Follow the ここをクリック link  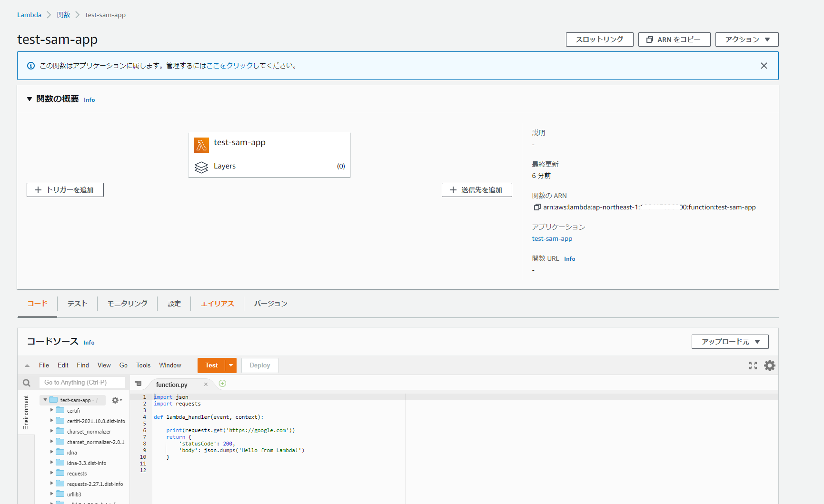(x=229, y=66)
